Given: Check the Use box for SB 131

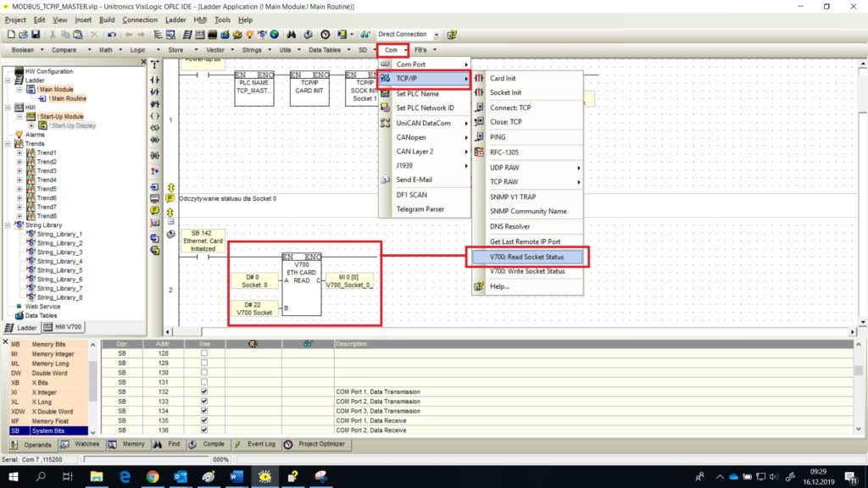Looking at the screenshot, I should tap(204, 382).
